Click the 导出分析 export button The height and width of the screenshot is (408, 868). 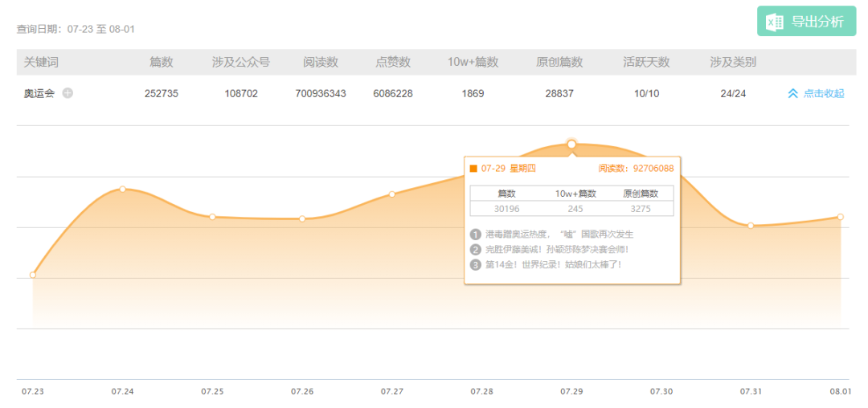coord(807,22)
